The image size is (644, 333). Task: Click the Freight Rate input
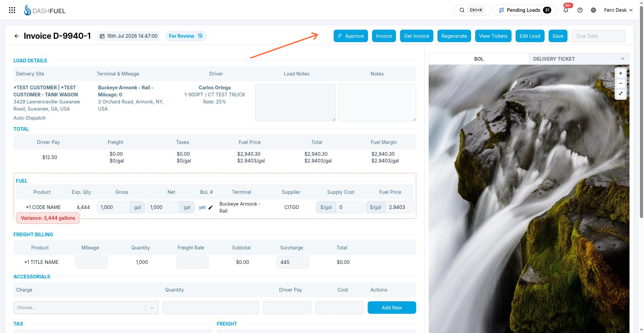pyautogui.click(x=192, y=262)
